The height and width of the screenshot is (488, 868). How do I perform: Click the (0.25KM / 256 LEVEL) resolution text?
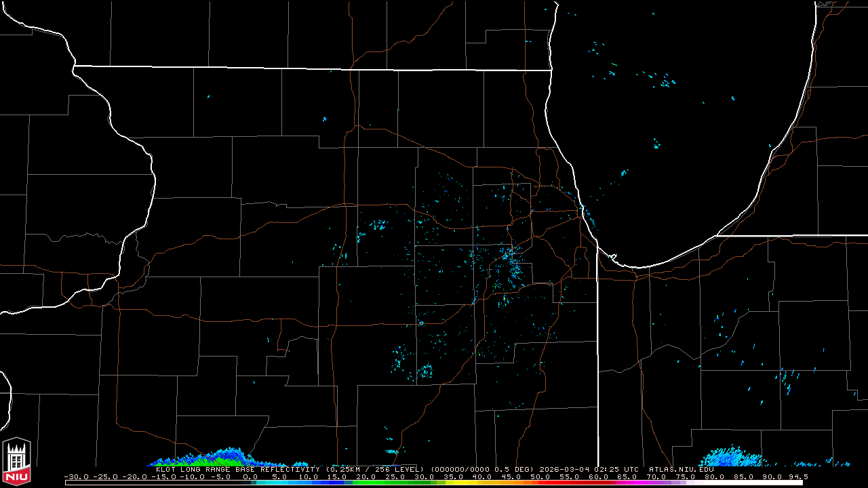tap(374, 469)
